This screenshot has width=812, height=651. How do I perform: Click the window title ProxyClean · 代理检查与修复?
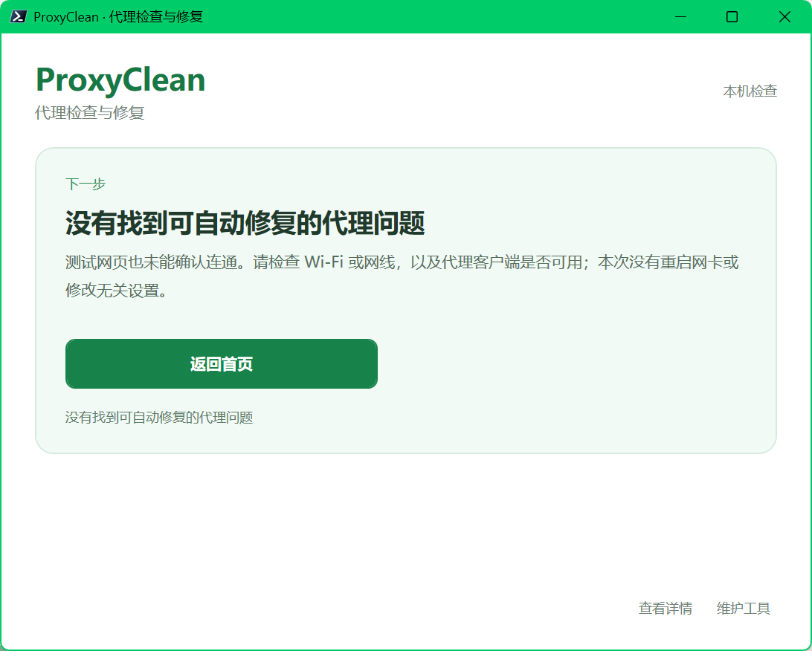[x=118, y=16]
